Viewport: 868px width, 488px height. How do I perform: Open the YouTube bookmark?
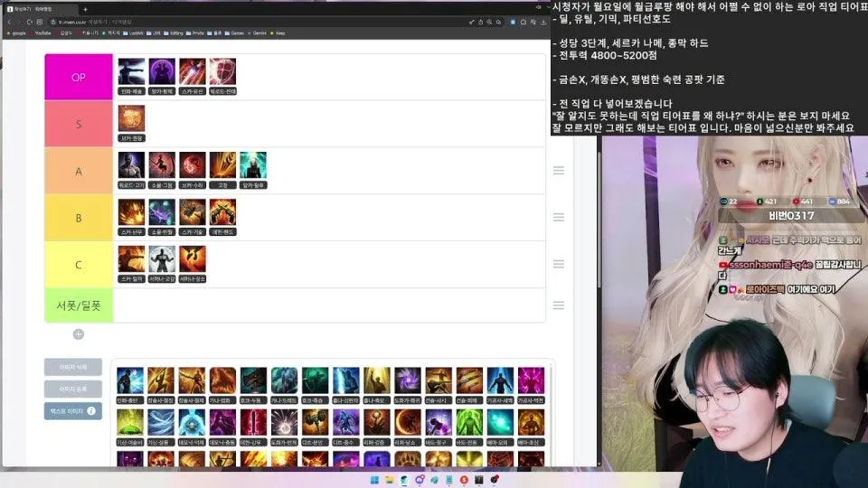click(x=40, y=33)
